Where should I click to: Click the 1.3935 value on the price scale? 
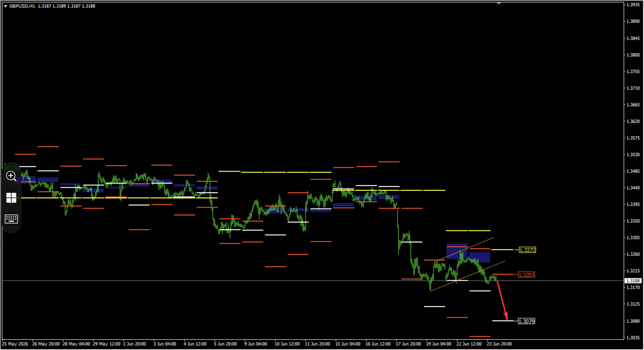click(x=633, y=4)
